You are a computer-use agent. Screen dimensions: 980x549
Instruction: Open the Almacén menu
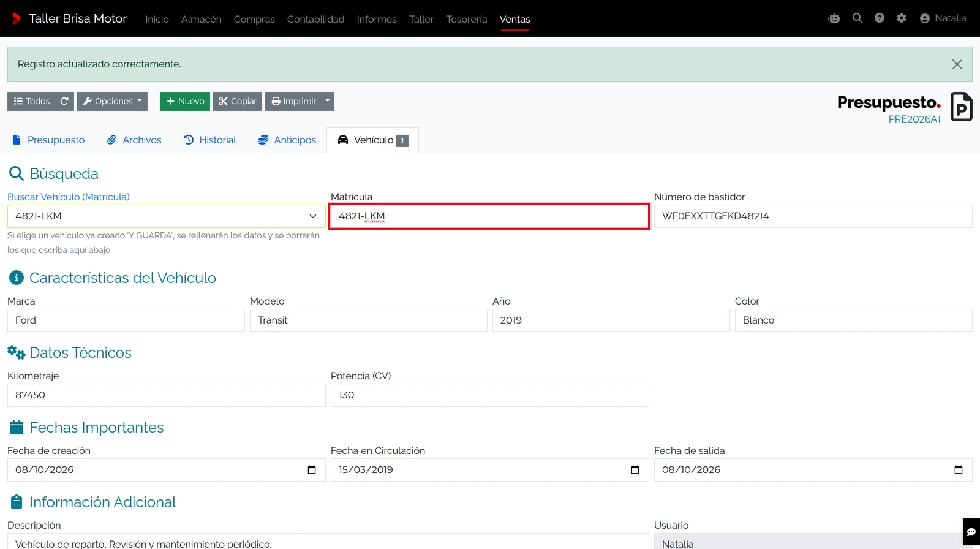201,19
